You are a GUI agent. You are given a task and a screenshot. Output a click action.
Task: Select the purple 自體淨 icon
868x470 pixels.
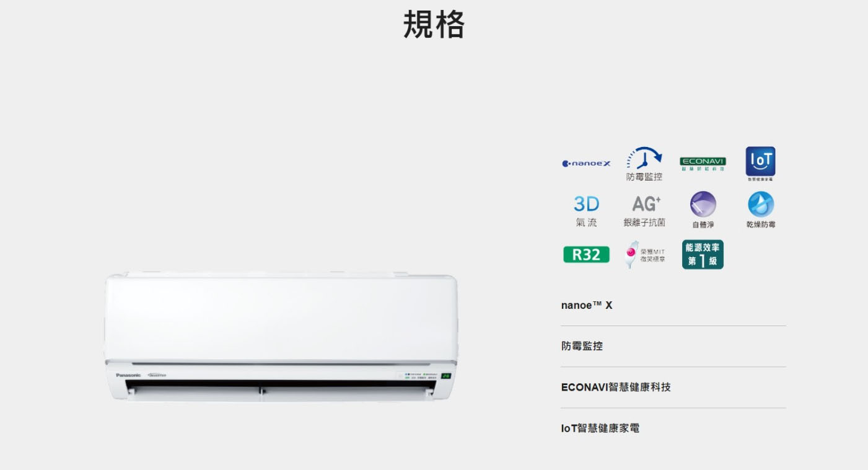(x=703, y=210)
